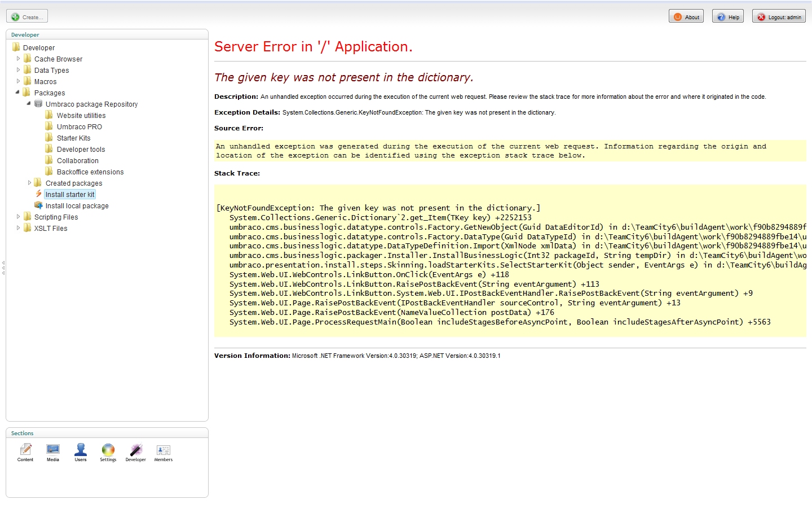Select Install local package tree item
This screenshot has height=508, width=812.
[77, 206]
